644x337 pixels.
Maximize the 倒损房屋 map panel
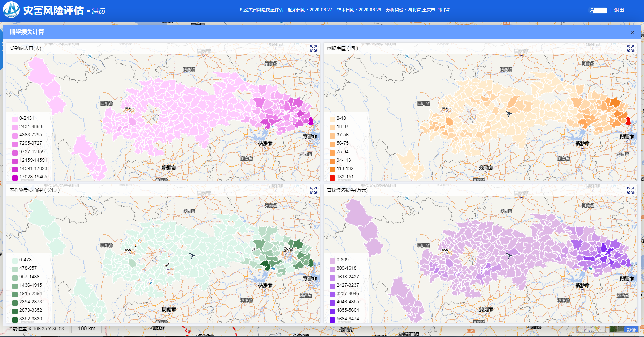[630, 48]
